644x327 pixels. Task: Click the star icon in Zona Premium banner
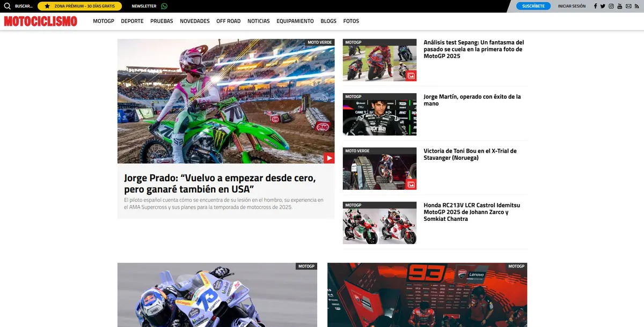tap(47, 6)
